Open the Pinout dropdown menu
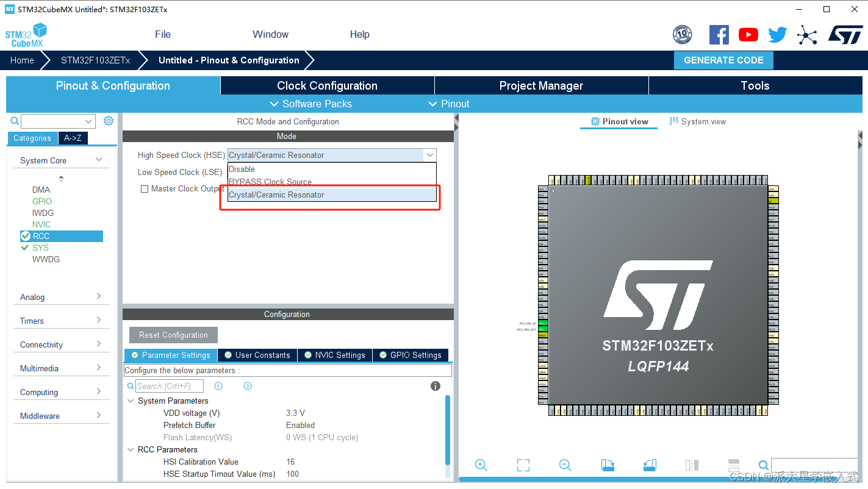 (450, 104)
